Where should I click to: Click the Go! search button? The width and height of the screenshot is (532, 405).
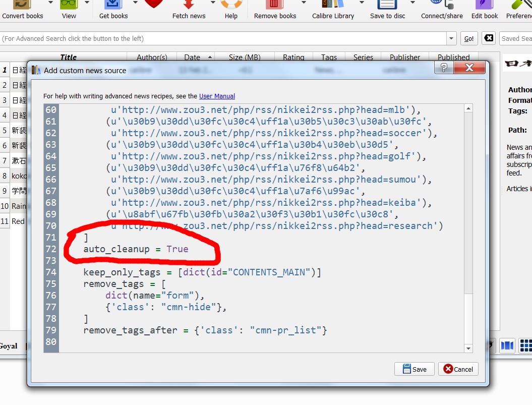(469, 38)
